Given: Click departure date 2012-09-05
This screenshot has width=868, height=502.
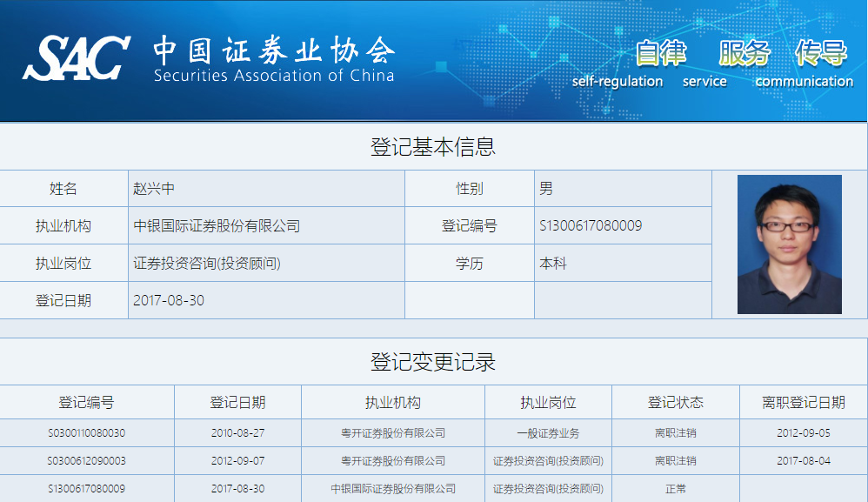Looking at the screenshot, I should click(803, 433).
